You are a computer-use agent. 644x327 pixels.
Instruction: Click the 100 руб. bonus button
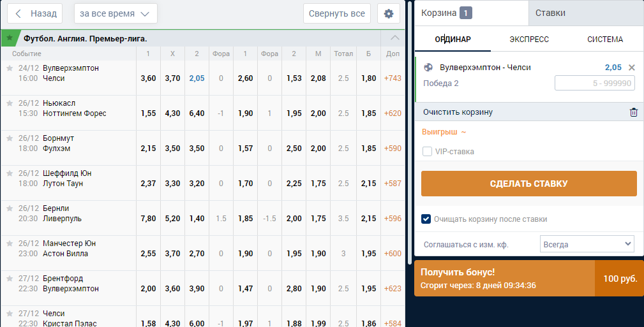coord(619,279)
